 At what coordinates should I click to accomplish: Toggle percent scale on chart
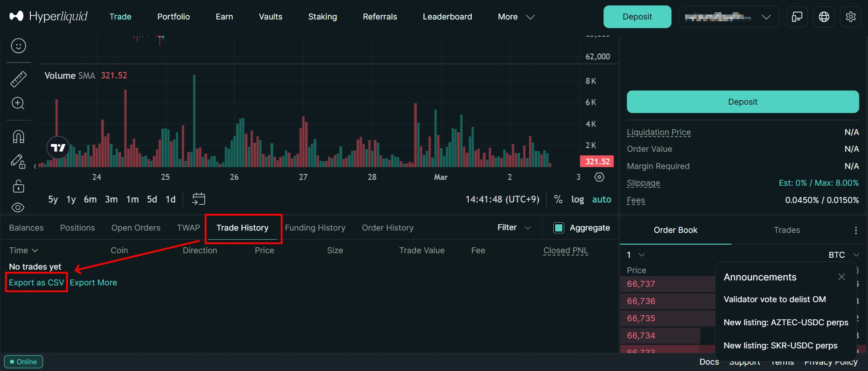(x=558, y=199)
